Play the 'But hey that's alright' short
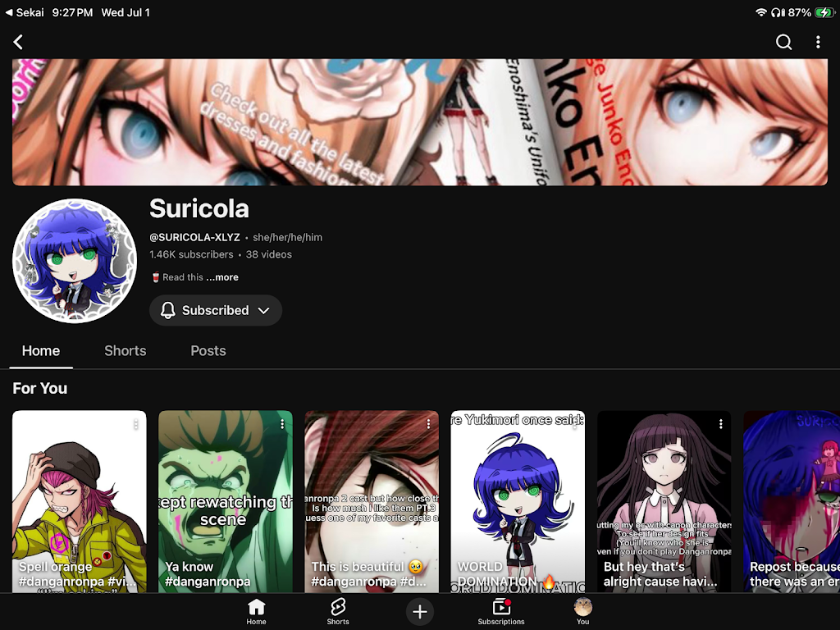Screen dimensions: 840x630 pos(664,501)
